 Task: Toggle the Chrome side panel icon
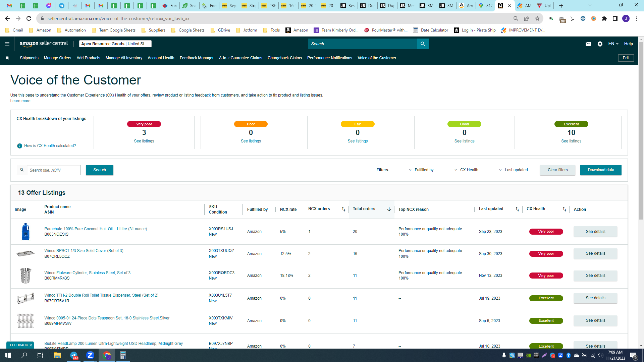615,18
